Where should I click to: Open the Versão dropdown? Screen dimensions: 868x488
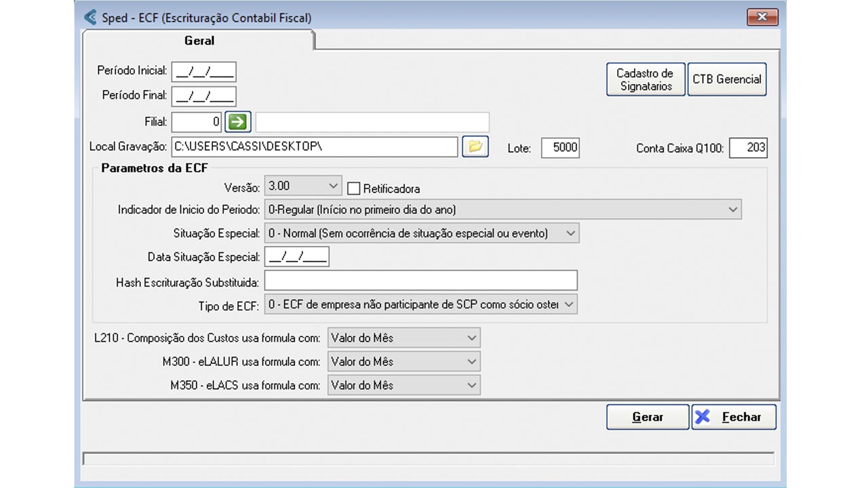[x=304, y=186]
